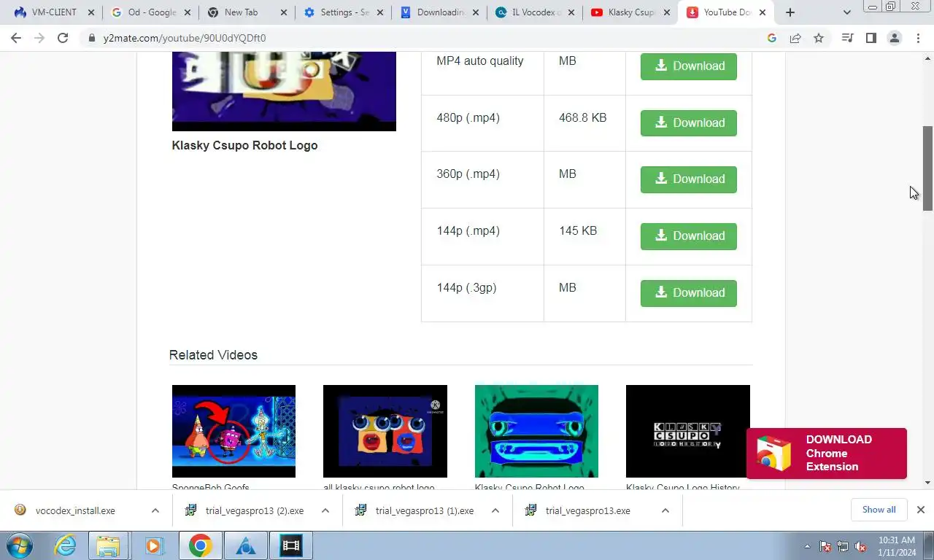The width and height of the screenshot is (934, 560).
Task: Toggle Chrome side panel icon
Action: click(x=871, y=38)
